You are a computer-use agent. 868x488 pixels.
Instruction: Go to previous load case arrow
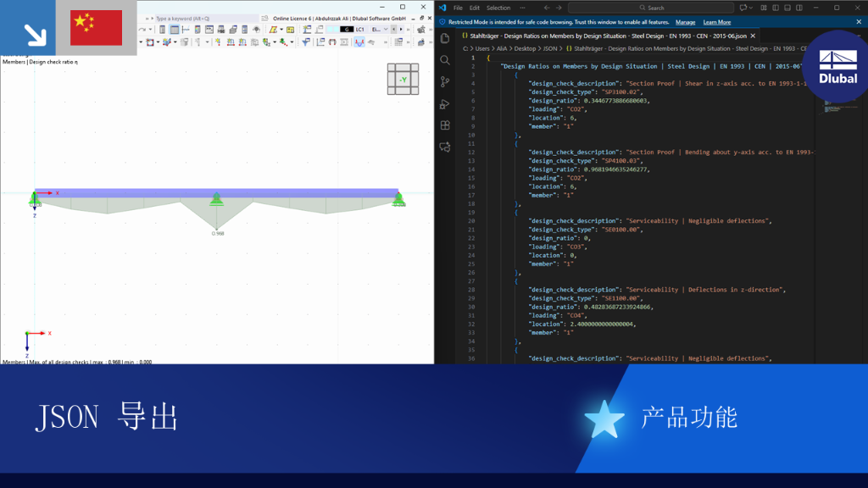[393, 30]
